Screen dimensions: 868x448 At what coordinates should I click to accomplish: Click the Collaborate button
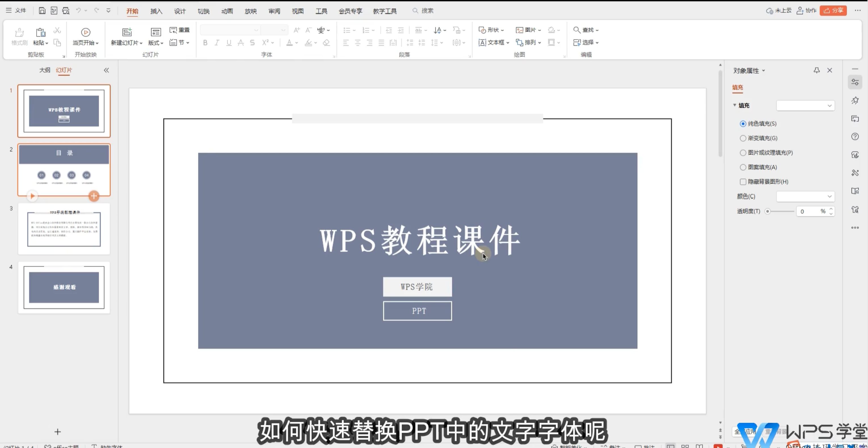pos(806,11)
